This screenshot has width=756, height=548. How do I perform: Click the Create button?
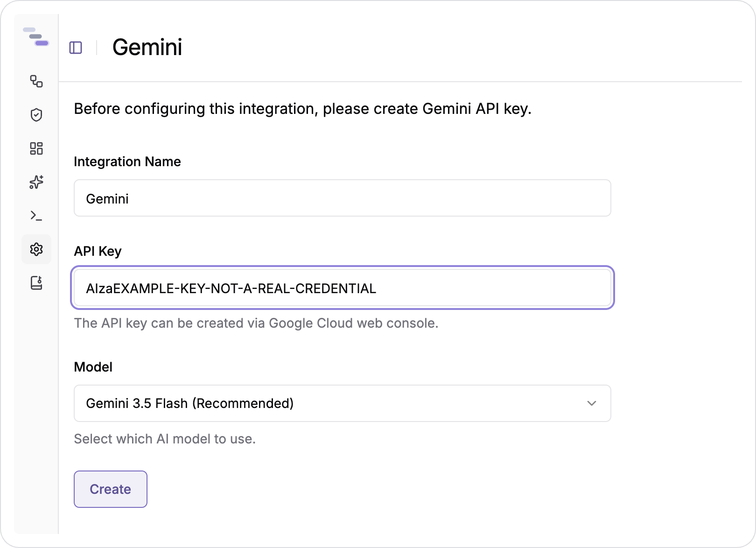pos(111,489)
